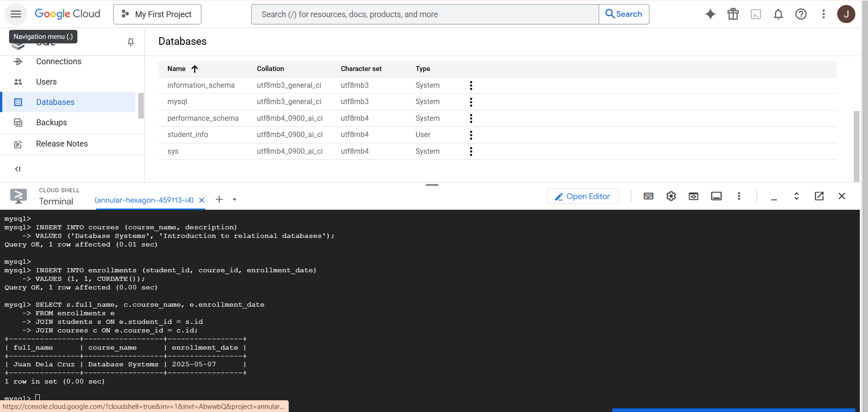Open Release Notes in the sidebar
Image resolution: width=868 pixels, height=412 pixels.
coord(62,144)
